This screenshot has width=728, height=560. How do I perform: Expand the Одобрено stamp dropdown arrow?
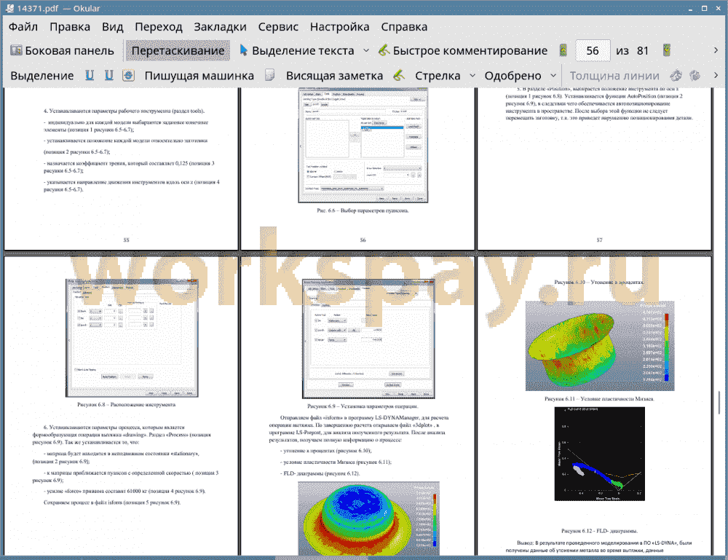point(553,75)
